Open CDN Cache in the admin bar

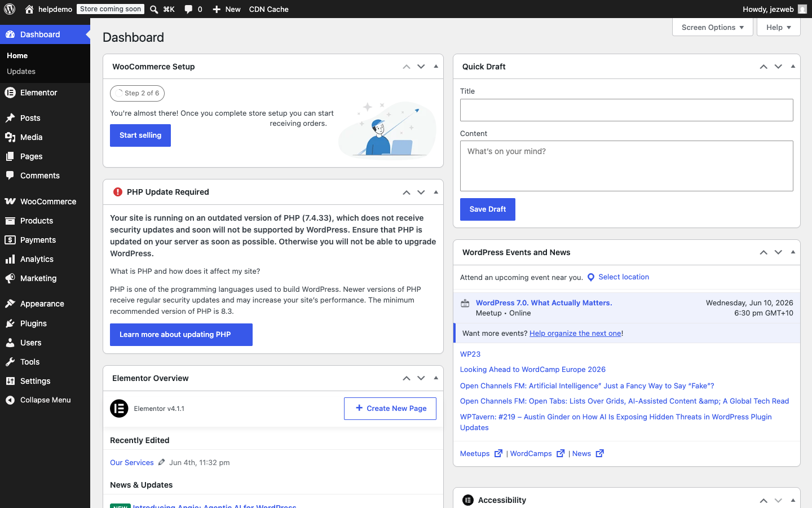tap(269, 9)
